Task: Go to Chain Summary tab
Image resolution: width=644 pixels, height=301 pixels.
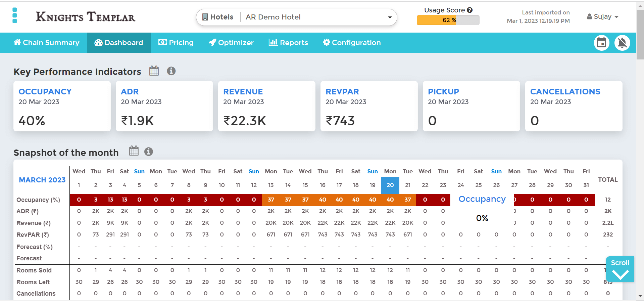Action: (x=46, y=43)
